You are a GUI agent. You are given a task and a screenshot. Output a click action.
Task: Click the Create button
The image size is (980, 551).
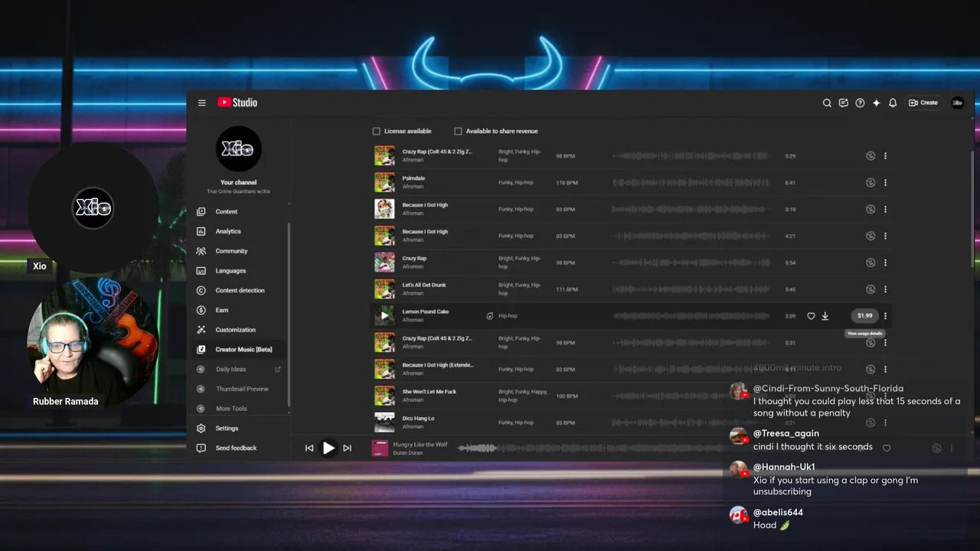[x=923, y=103]
